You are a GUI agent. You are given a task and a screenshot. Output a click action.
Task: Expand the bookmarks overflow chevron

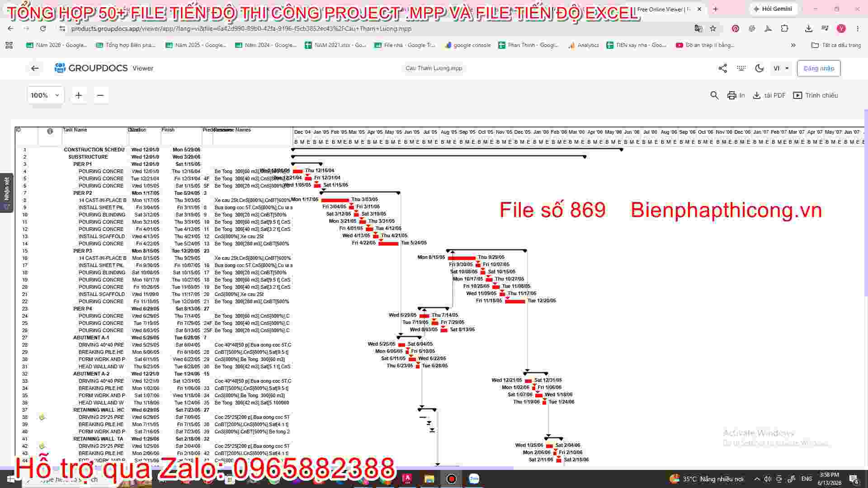[x=793, y=45]
